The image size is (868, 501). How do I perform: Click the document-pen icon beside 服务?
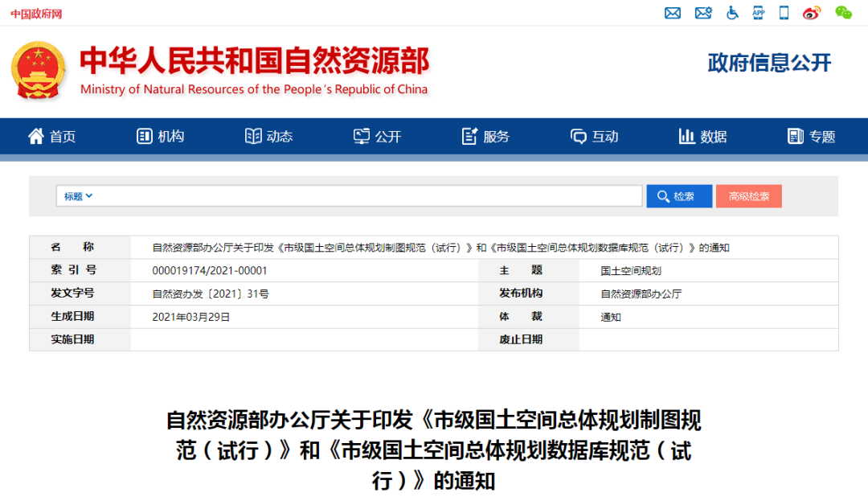point(469,136)
